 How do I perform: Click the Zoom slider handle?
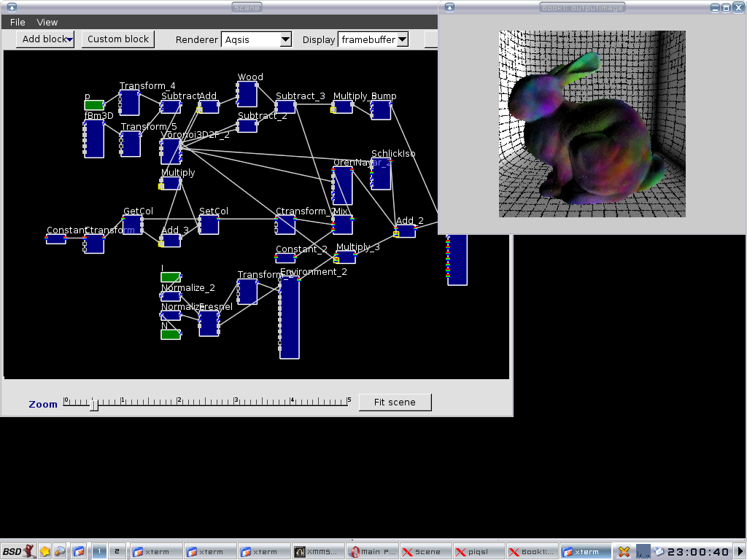coord(94,404)
